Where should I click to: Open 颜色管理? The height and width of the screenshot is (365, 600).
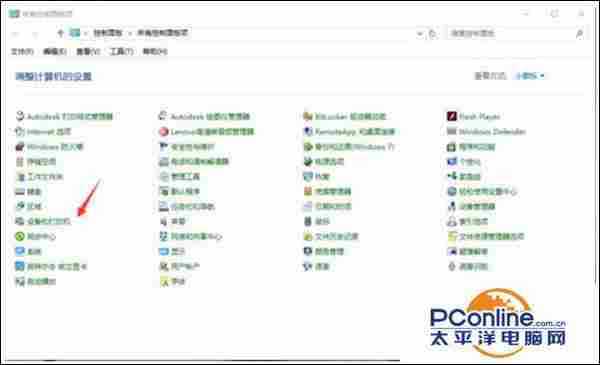[324, 252]
